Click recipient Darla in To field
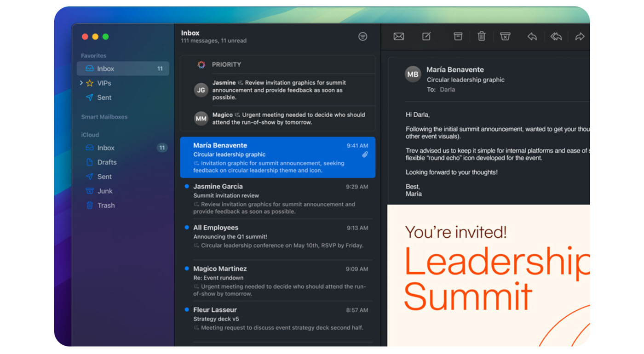 447,90
